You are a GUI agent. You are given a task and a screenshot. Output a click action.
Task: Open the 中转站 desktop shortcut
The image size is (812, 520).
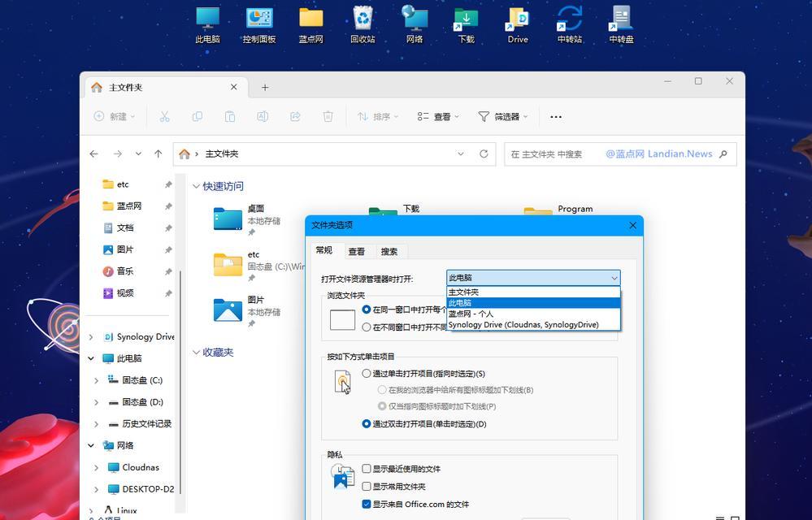tap(570, 25)
